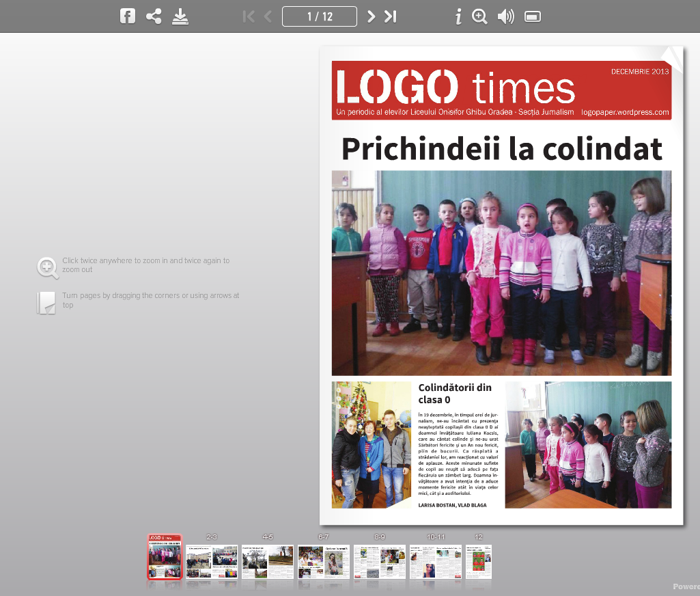Screen dimensions: 700x596
Task: Jump to the last page
Action: tap(391, 16)
